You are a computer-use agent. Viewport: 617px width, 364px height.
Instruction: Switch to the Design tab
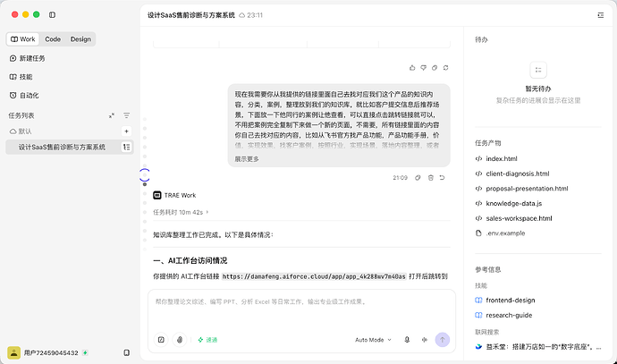tap(80, 39)
